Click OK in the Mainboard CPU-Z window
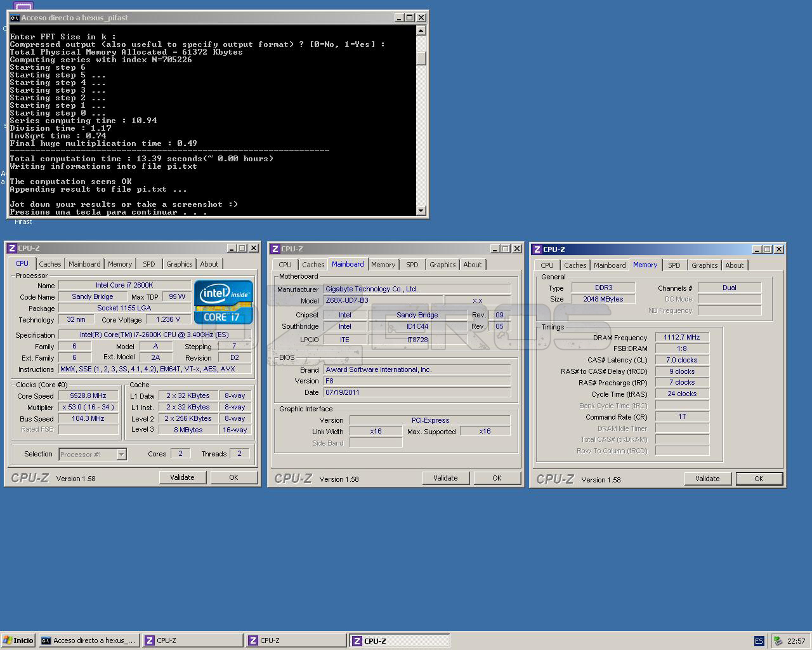Screen dimensions: 812x650 [x=497, y=478]
